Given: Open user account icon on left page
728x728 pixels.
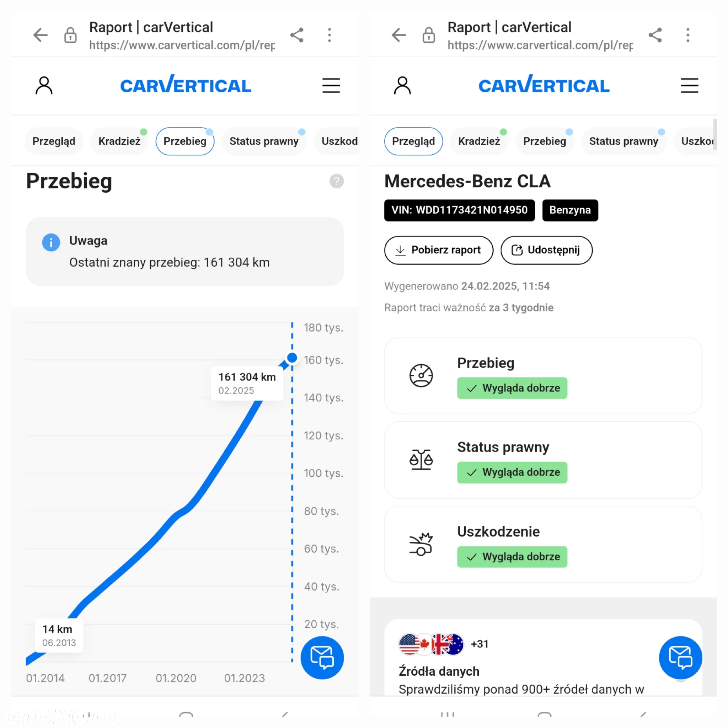Looking at the screenshot, I should (44, 86).
